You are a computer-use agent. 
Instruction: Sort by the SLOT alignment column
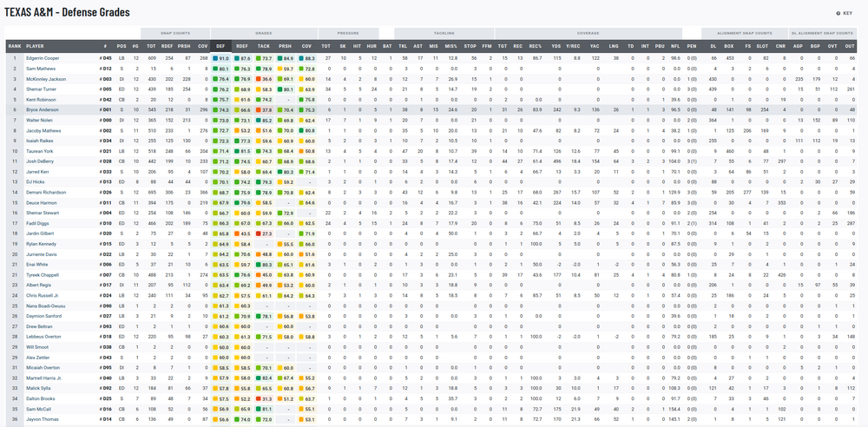pos(763,45)
